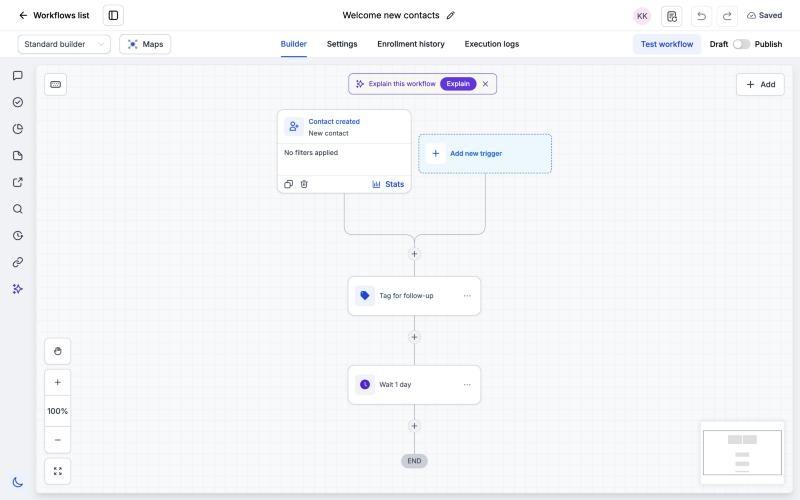
Task: Edit workflow name with pencil icon
Action: coord(451,15)
